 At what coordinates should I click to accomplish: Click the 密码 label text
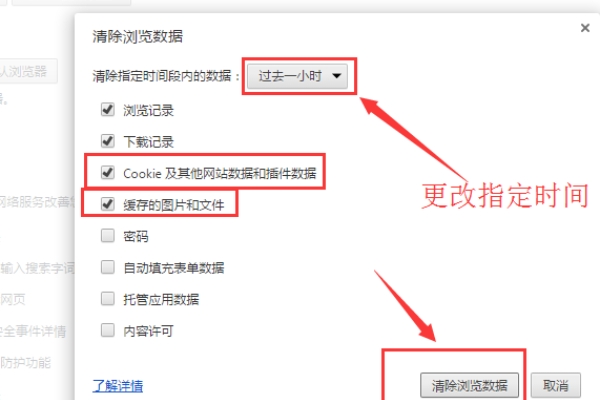click(136, 236)
